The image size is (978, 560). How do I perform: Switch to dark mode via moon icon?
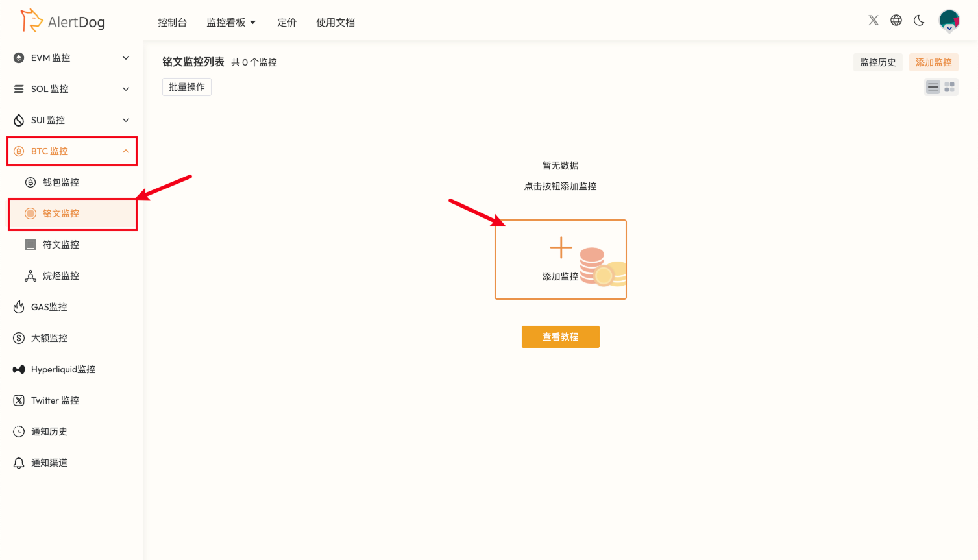point(918,20)
